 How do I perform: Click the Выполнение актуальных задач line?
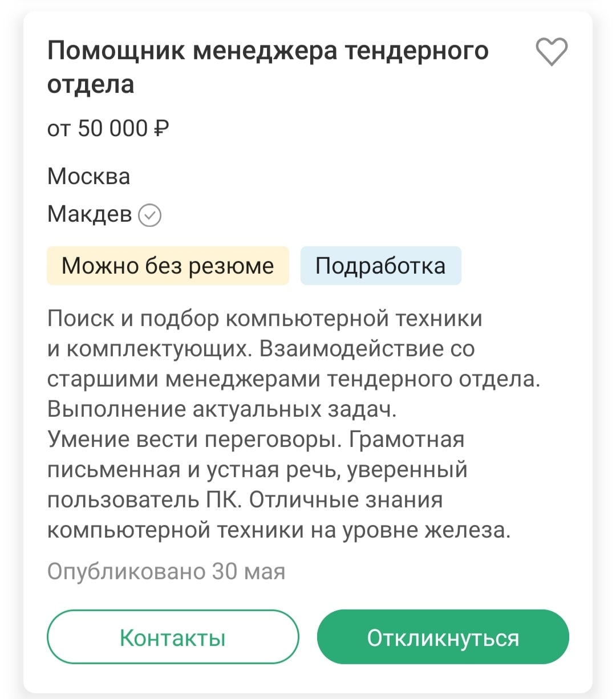[x=221, y=409]
